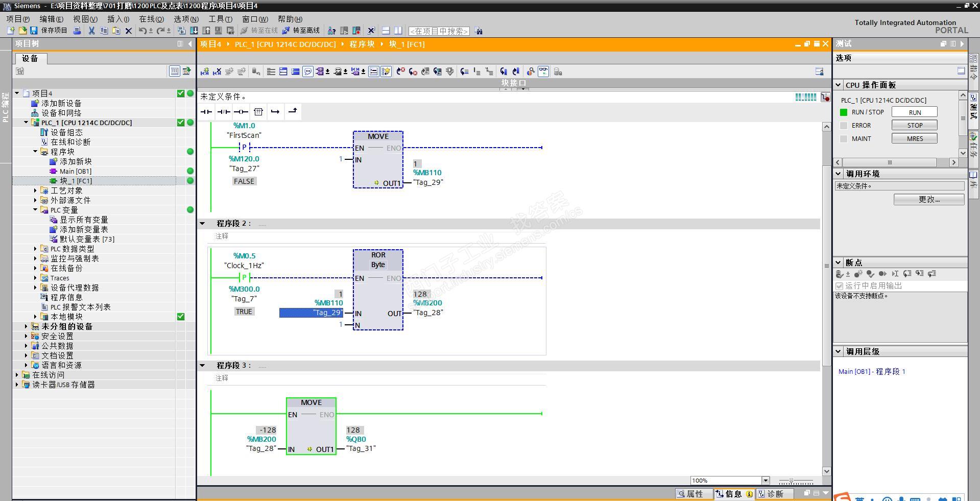Click the new project icon in main toolbar
The height and width of the screenshot is (501, 980).
[x=11, y=31]
